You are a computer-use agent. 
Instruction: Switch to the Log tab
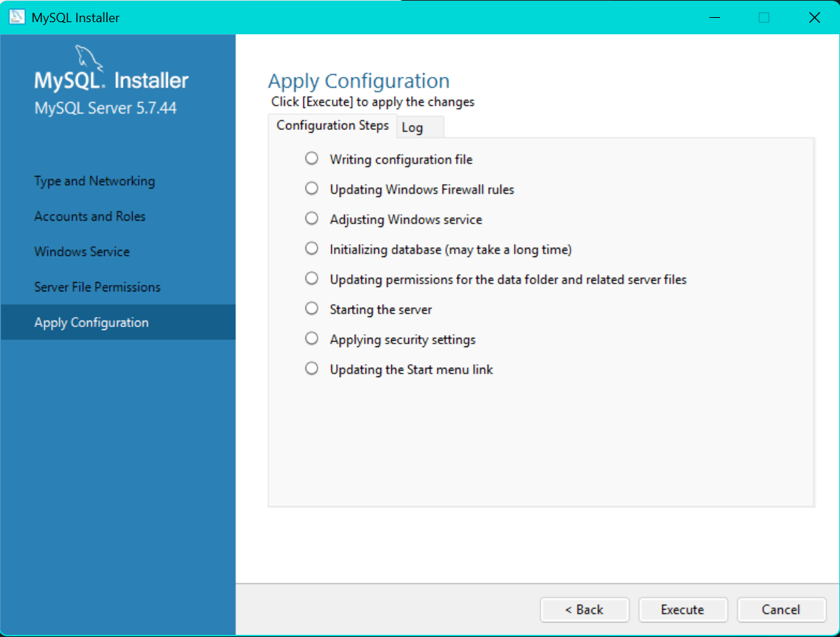tap(413, 128)
